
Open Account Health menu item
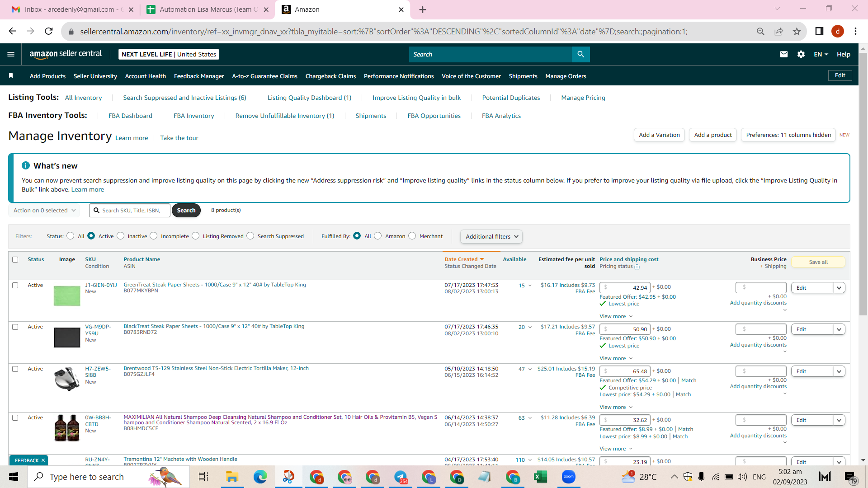pyautogui.click(x=146, y=76)
